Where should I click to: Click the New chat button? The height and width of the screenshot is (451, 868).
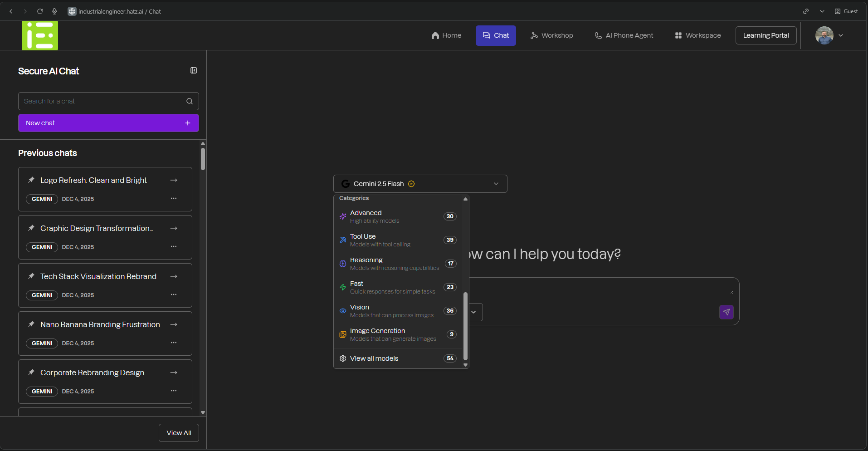pos(108,123)
